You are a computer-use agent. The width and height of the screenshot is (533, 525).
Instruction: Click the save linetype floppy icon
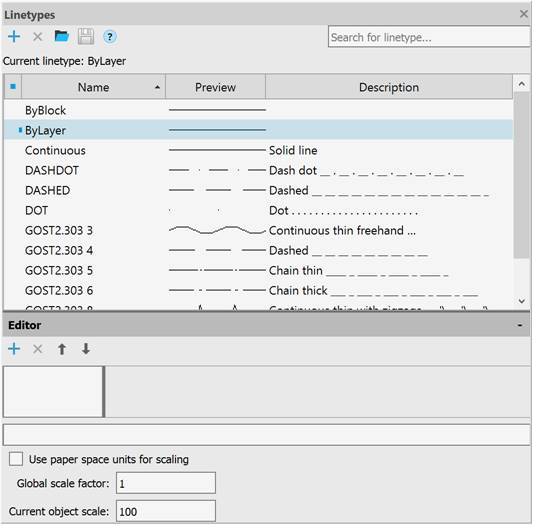86,36
